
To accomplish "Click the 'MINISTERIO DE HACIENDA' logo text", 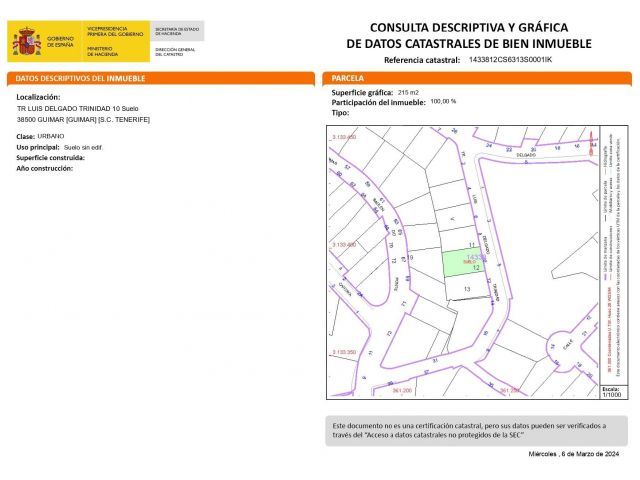I will [102, 51].
